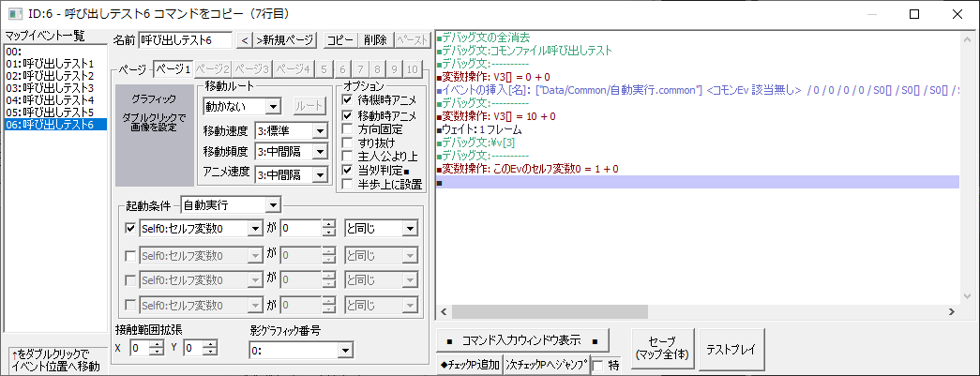The image size is (980, 376).
Task: Toggle 移動時アニメ checkbox
Action: point(347,115)
